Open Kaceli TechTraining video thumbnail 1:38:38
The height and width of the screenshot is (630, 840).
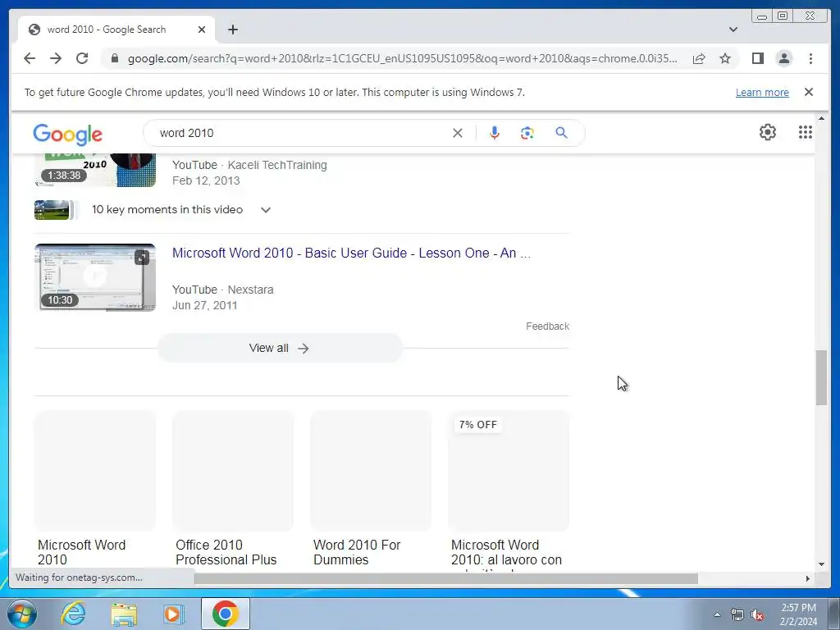(x=95, y=170)
